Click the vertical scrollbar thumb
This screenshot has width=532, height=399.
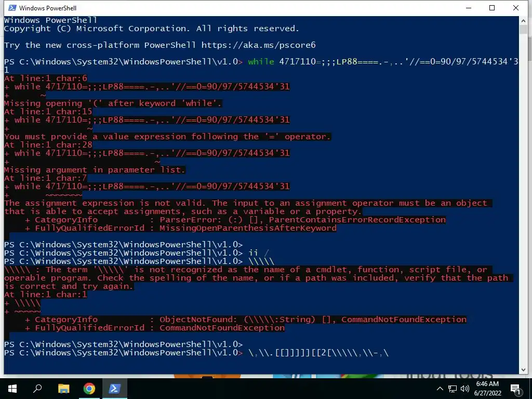523,30
